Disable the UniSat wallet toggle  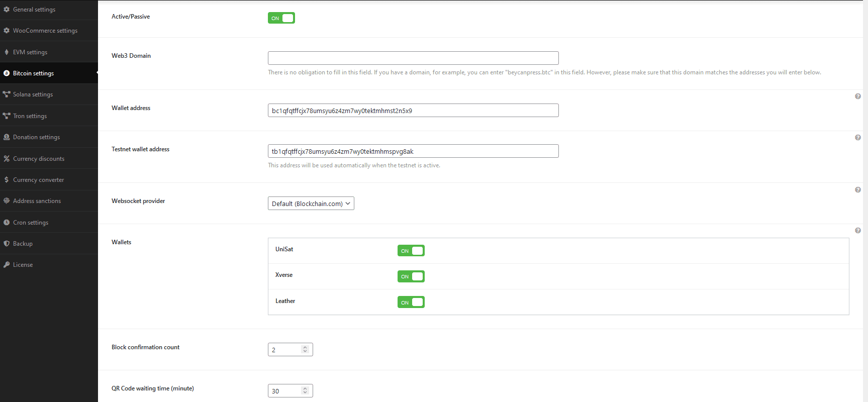411,251
